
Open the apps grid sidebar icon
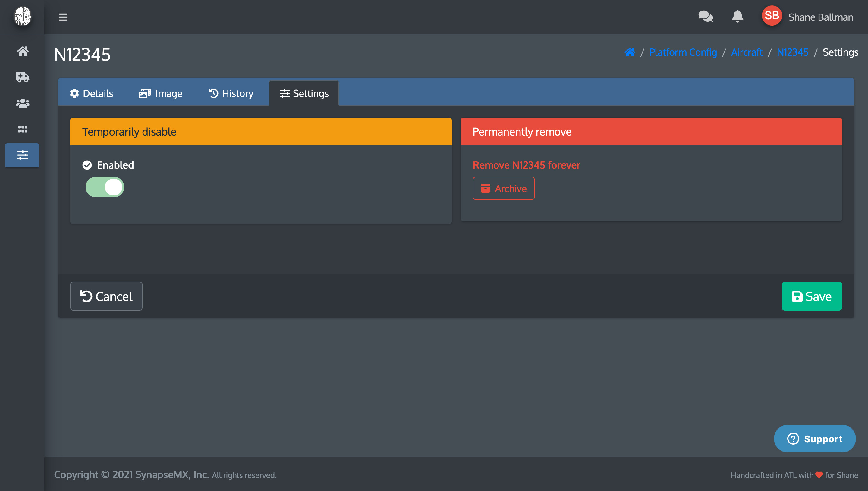point(22,129)
